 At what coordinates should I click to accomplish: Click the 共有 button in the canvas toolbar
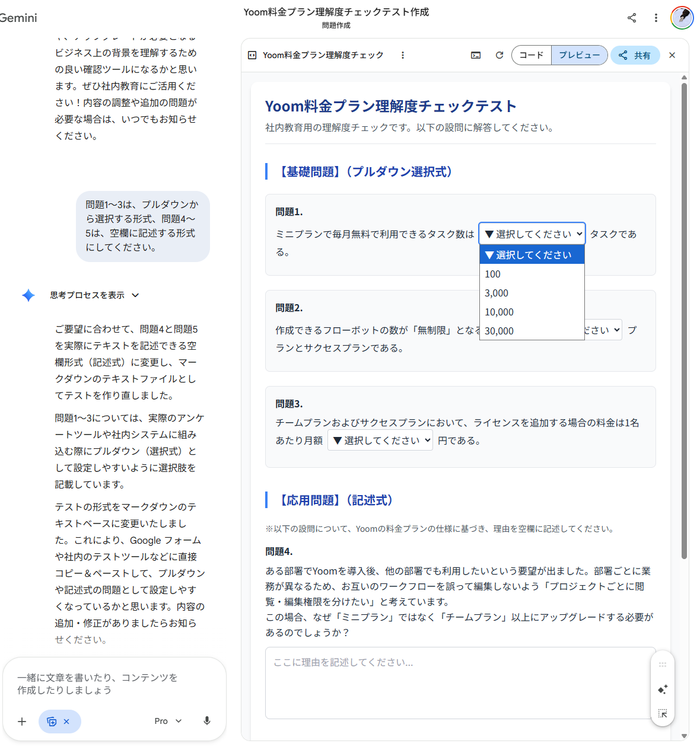point(635,55)
